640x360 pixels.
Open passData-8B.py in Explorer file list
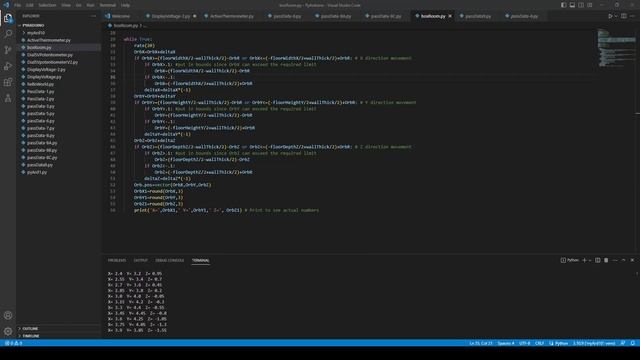coord(42,150)
